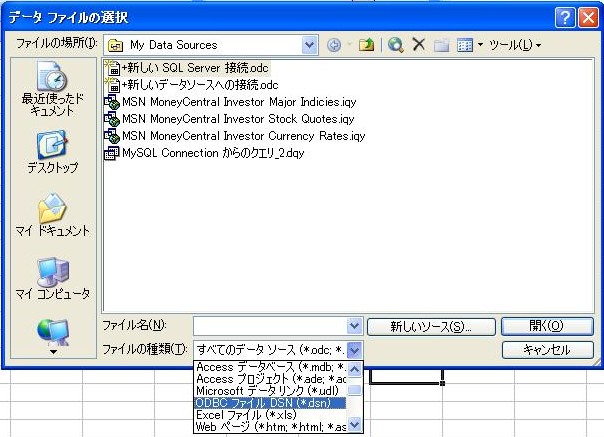Open the ファイルの種類 dropdown arrow
604x437 pixels.
click(x=354, y=350)
